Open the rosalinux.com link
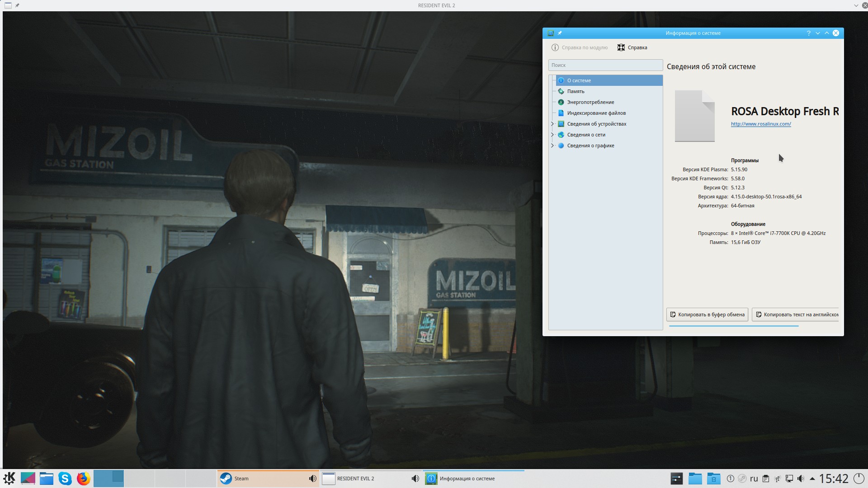Image resolution: width=868 pixels, height=488 pixels. click(x=761, y=124)
